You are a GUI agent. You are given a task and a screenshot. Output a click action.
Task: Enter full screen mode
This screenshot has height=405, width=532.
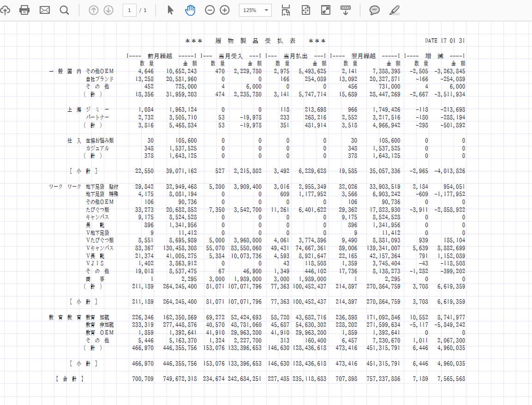[326, 10]
